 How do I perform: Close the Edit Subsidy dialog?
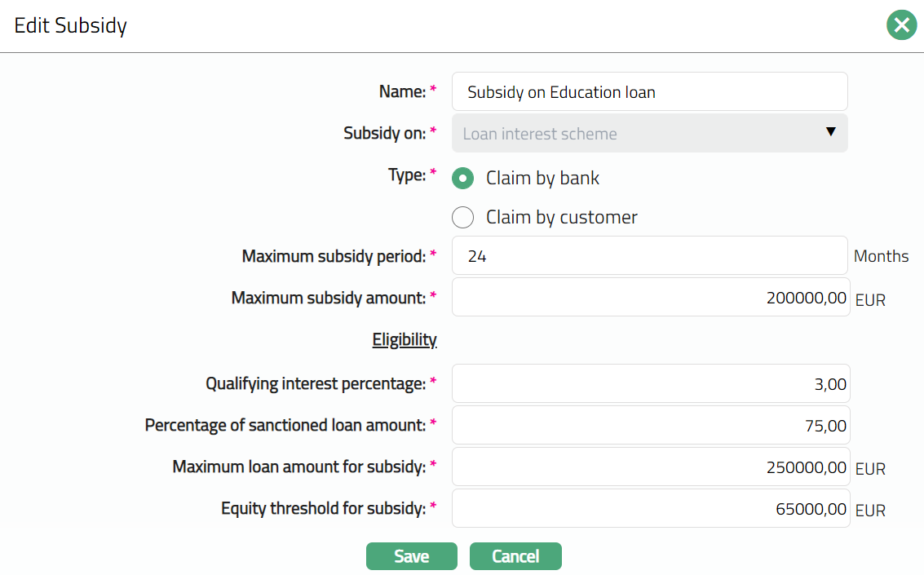pos(901,25)
